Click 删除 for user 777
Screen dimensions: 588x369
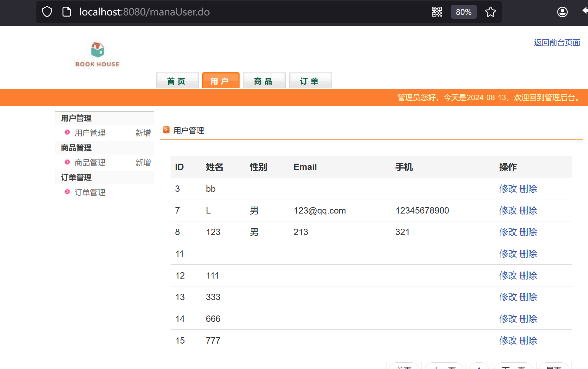click(x=528, y=341)
